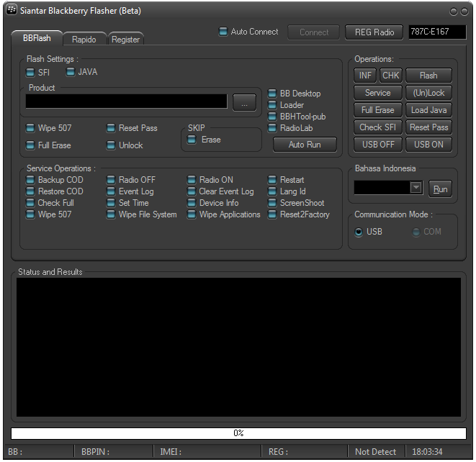Check the Event Log option
The height and width of the screenshot is (462, 476).
click(x=111, y=191)
